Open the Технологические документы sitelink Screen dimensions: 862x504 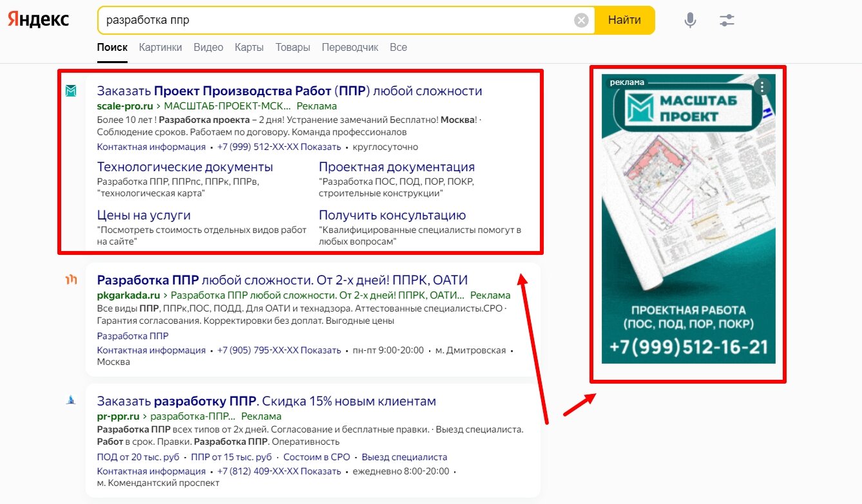(185, 167)
